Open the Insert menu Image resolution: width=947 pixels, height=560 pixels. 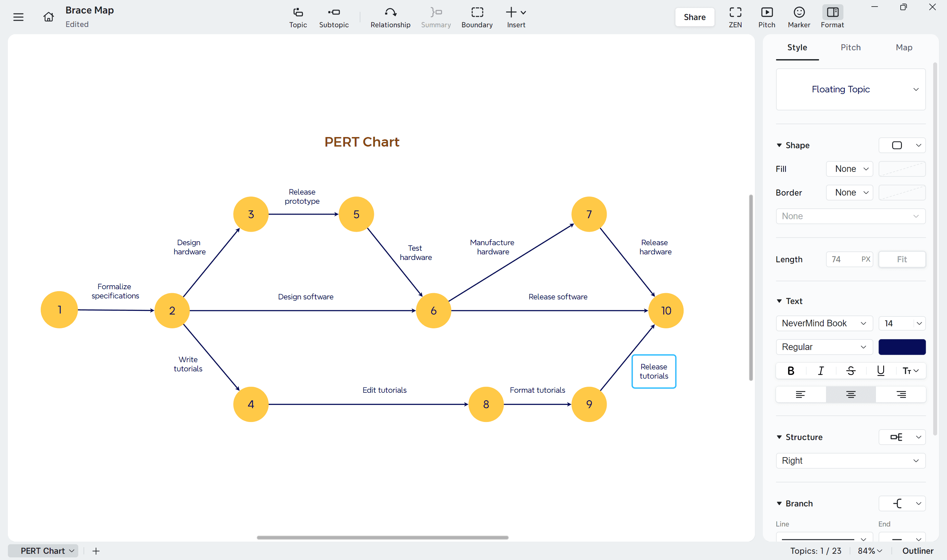tap(516, 17)
